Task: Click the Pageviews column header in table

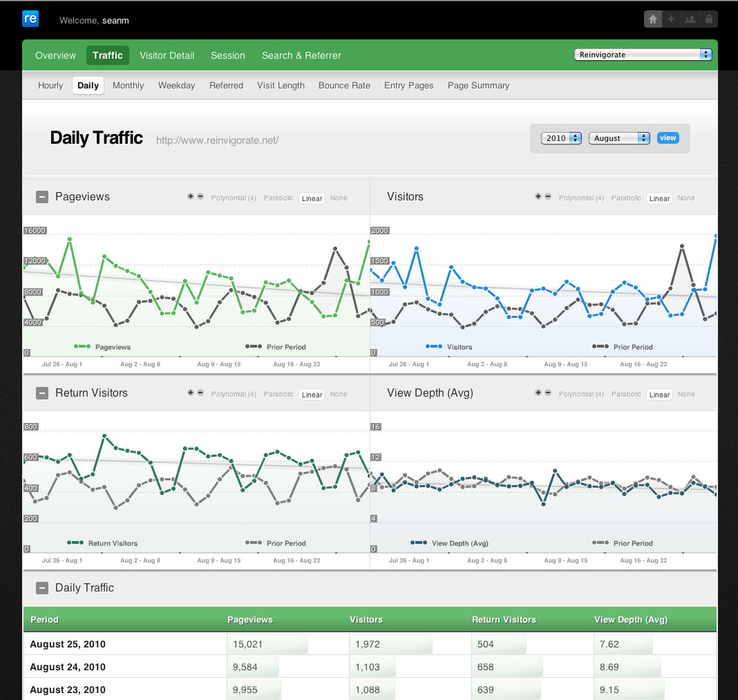Action: click(250, 620)
